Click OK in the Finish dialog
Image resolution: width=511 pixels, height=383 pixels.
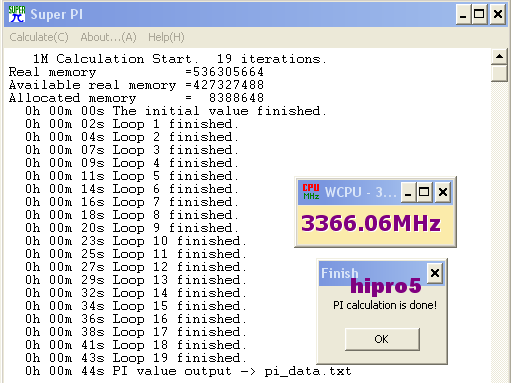(382, 339)
